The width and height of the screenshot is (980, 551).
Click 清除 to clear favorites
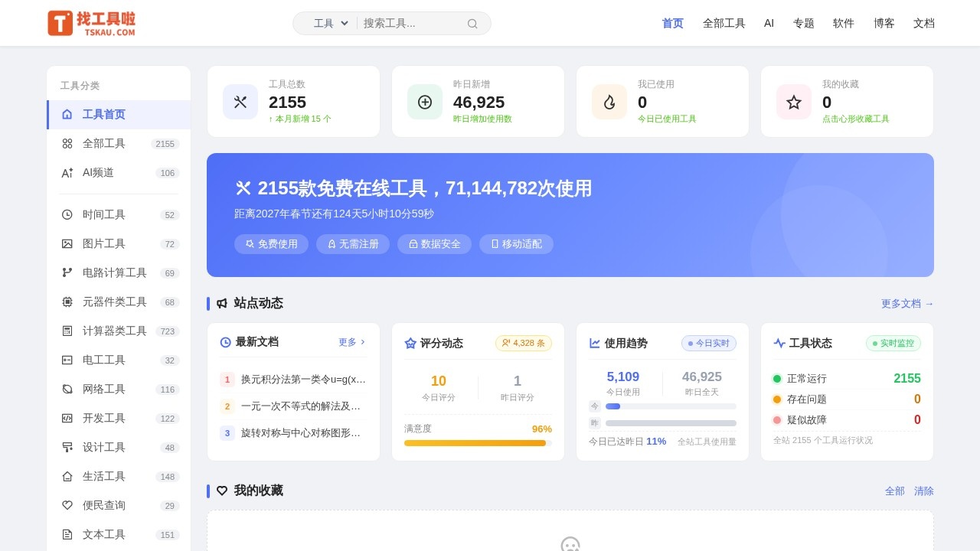click(924, 491)
